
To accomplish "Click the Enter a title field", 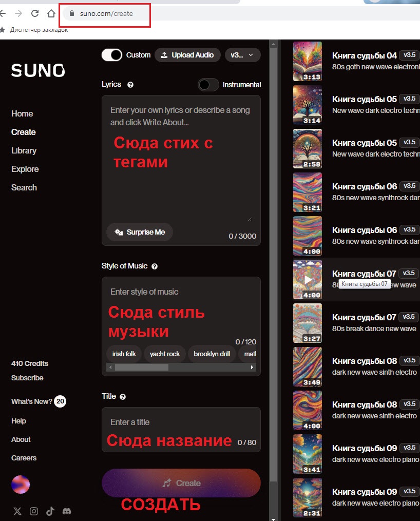I will pyautogui.click(x=181, y=429).
